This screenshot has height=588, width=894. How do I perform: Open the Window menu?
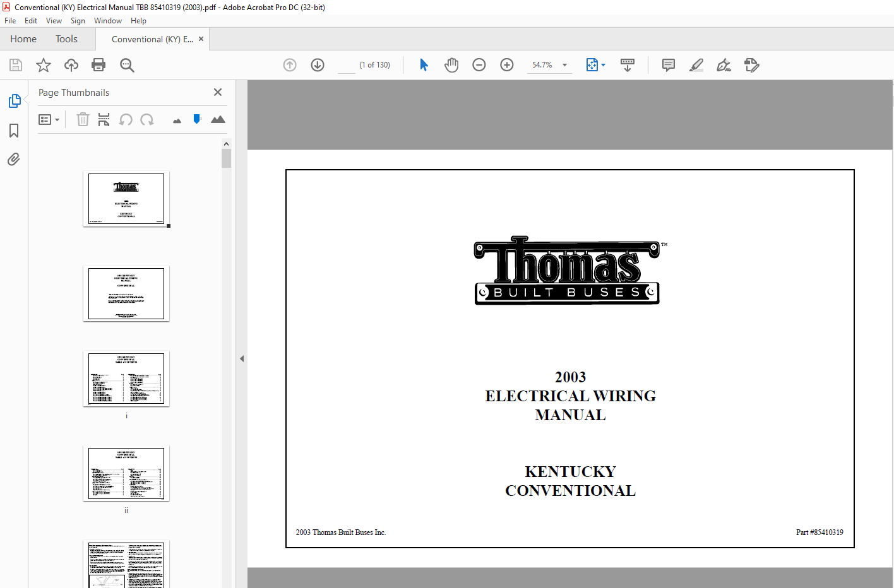pyautogui.click(x=108, y=21)
